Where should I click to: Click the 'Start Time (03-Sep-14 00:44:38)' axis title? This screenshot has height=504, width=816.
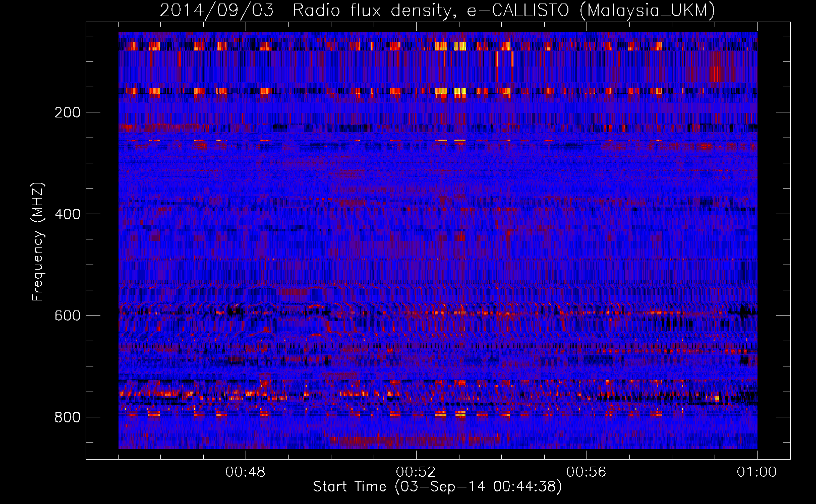coord(437,487)
